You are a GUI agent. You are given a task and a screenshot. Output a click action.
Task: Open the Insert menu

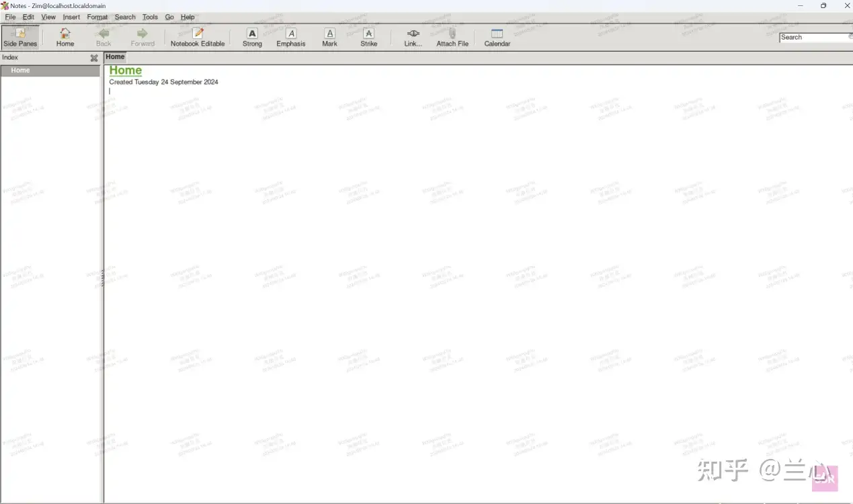click(x=71, y=17)
